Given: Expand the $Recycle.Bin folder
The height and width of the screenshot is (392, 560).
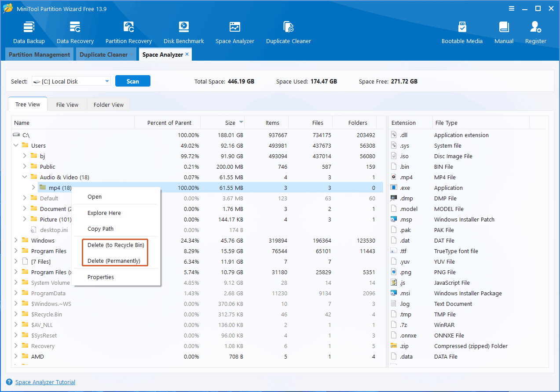Looking at the screenshot, I should pyautogui.click(x=16, y=314).
